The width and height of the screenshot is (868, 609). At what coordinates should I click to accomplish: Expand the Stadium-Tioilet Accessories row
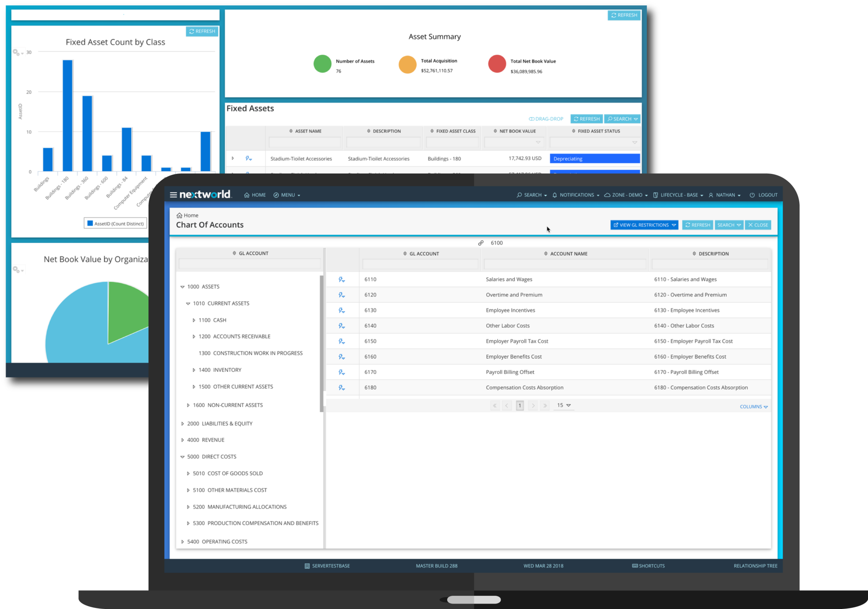[233, 158]
